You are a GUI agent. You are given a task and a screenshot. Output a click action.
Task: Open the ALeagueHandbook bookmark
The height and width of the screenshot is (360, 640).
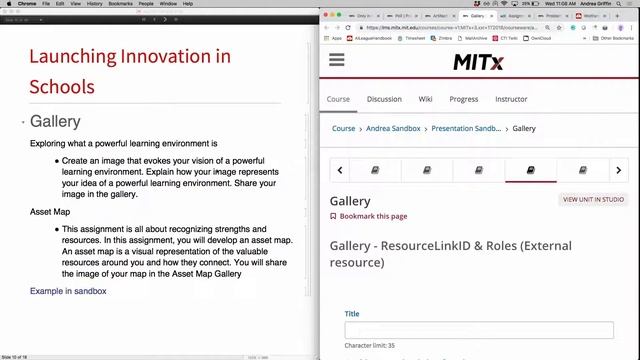click(369, 38)
